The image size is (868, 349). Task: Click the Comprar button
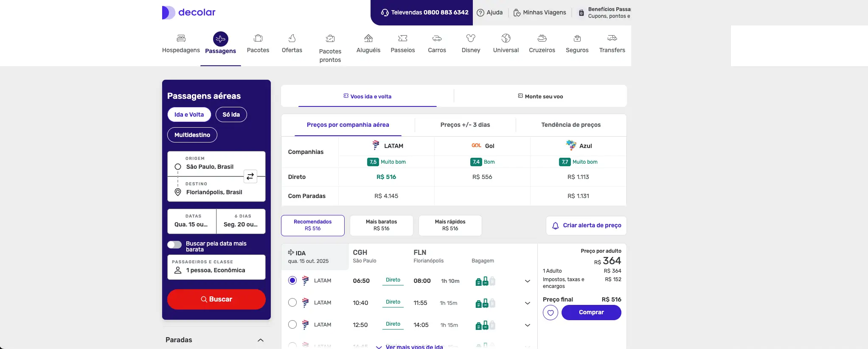pos(591,313)
